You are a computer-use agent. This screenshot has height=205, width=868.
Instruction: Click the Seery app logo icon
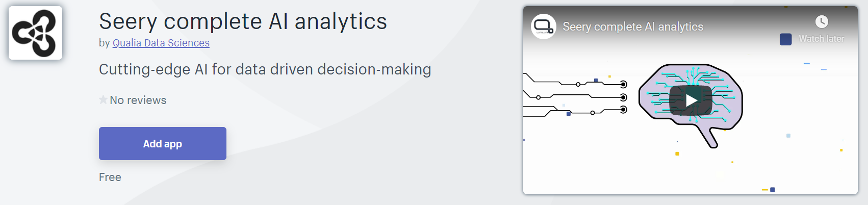click(35, 33)
